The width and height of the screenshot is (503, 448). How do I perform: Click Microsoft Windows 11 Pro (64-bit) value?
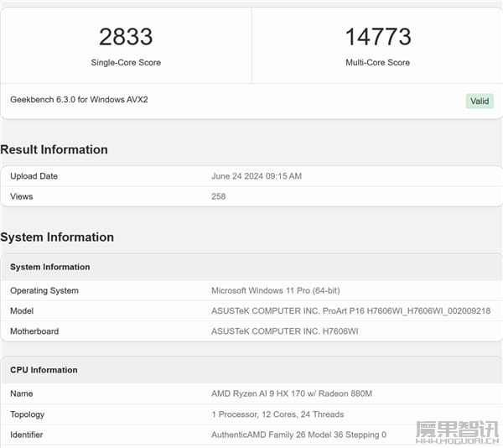(276, 290)
